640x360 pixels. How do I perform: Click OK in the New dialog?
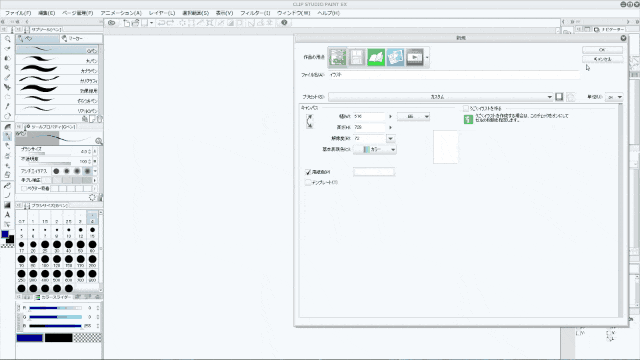602,49
